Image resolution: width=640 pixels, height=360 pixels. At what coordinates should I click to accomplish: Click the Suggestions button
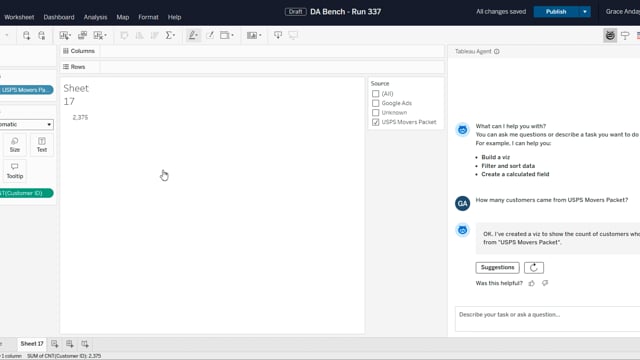[497, 268]
